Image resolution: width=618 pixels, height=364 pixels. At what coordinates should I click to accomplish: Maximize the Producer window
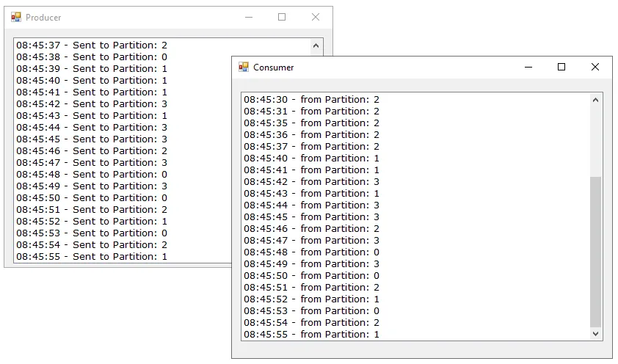tap(282, 17)
